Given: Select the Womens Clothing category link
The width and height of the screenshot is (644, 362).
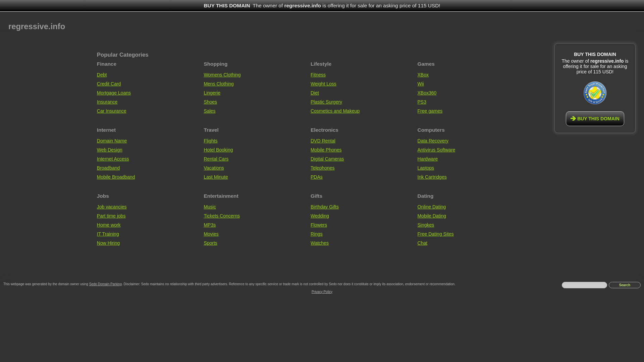Looking at the screenshot, I should pyautogui.click(x=222, y=75).
